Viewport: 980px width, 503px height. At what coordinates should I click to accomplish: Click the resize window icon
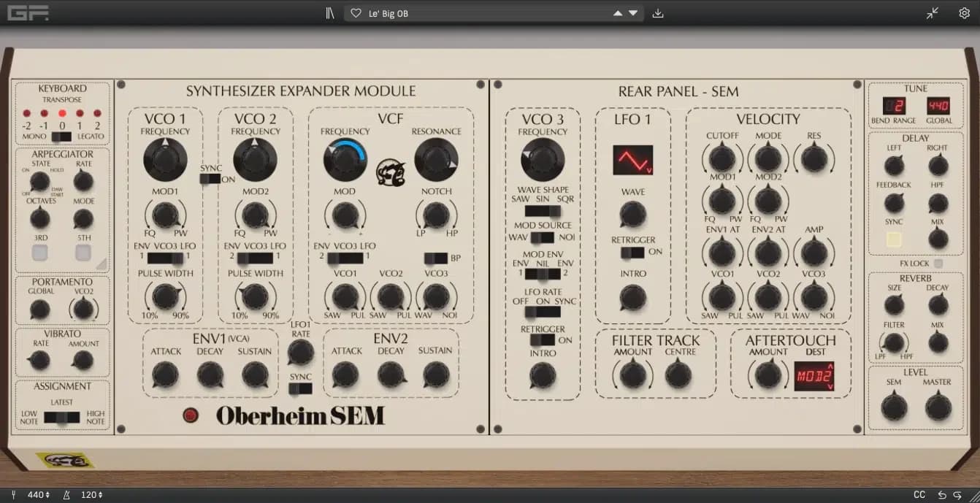(933, 12)
